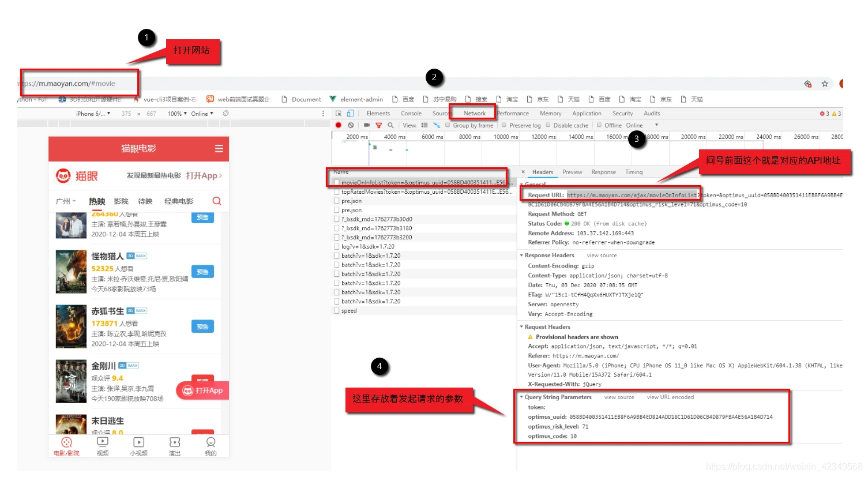Clear the network log with the clear icon

[351, 125]
